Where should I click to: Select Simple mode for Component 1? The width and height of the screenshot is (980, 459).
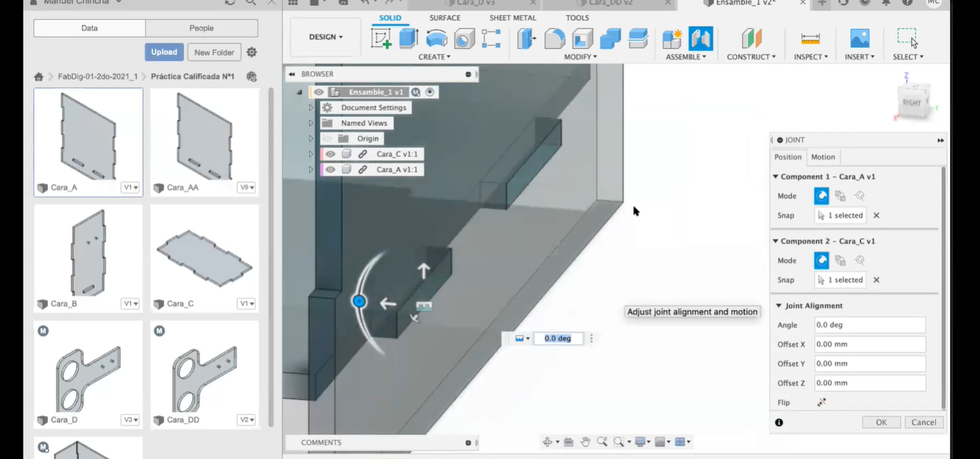[x=822, y=195]
